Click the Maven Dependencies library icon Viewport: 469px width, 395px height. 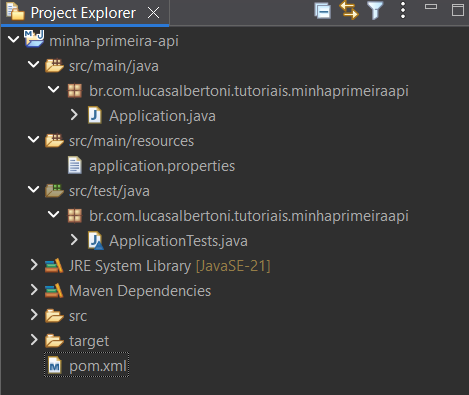pyautogui.click(x=54, y=291)
